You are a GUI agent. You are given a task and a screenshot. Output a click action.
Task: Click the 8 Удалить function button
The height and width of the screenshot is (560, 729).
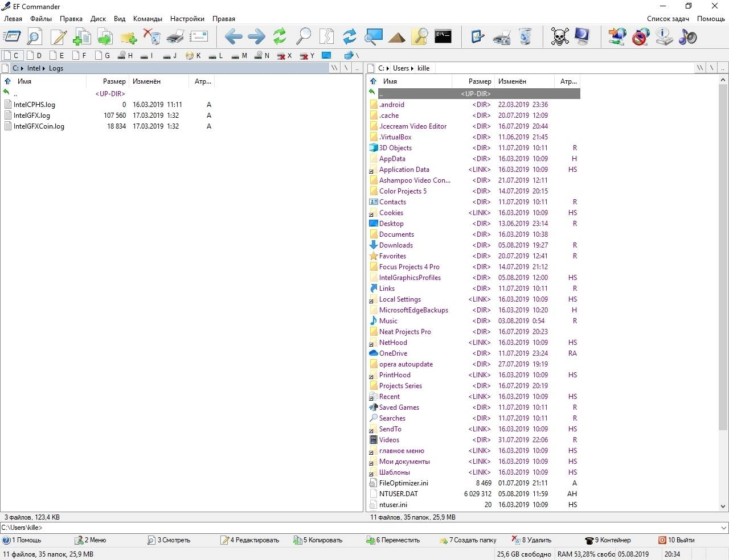(531, 540)
